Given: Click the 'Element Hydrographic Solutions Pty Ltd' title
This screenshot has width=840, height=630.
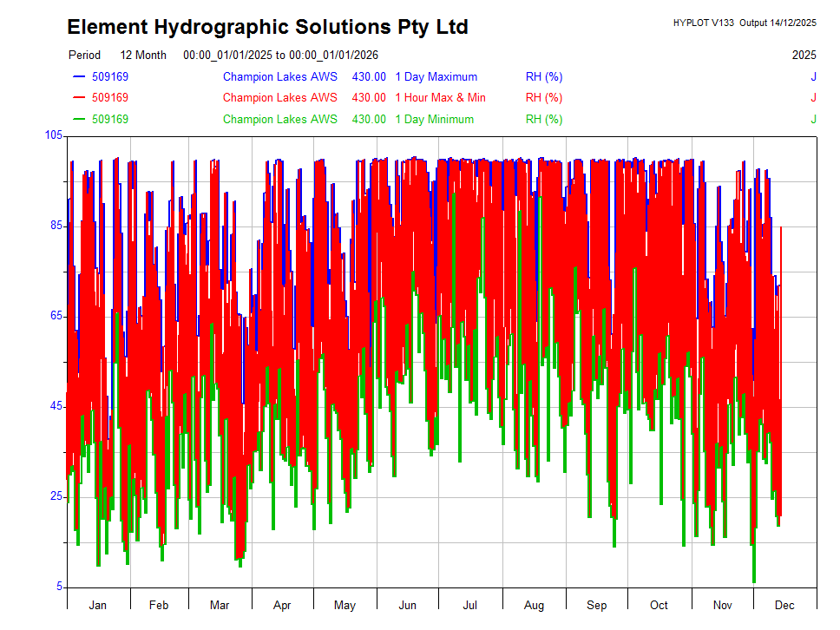Looking at the screenshot, I should pyautogui.click(x=267, y=28).
